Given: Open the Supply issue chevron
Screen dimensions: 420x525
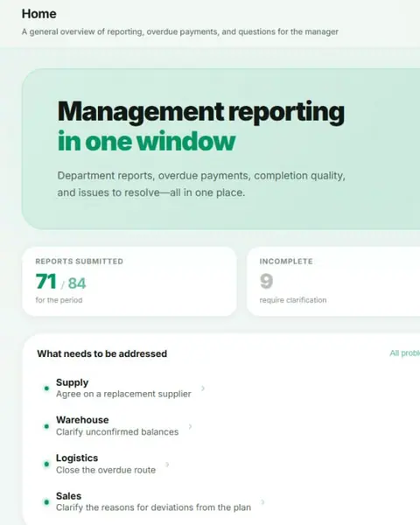Looking at the screenshot, I should click(x=203, y=388).
